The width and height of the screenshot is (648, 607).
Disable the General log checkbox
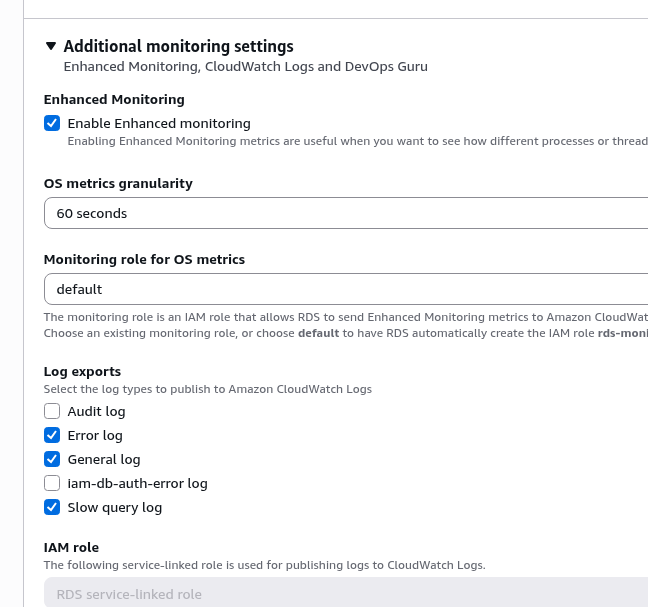coord(52,459)
